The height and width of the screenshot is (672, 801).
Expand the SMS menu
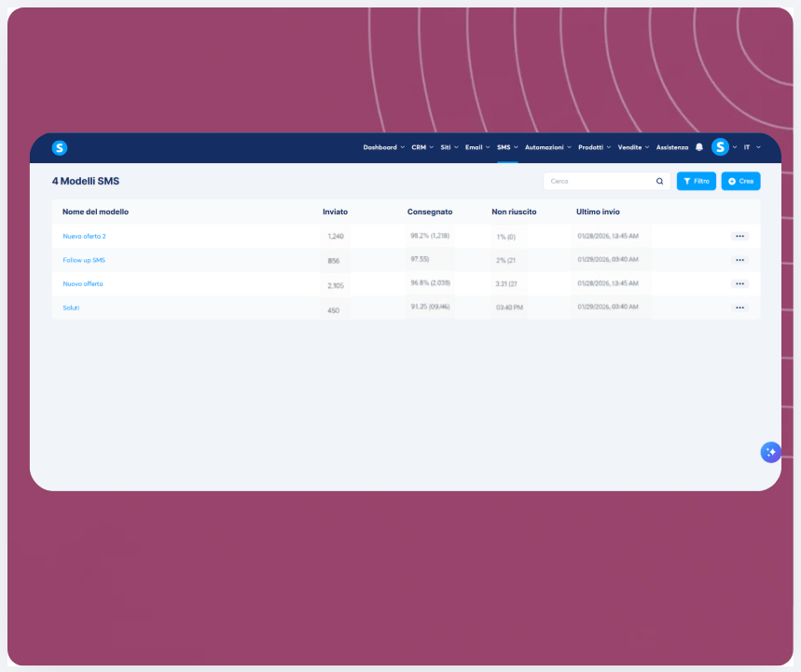pyautogui.click(x=507, y=147)
